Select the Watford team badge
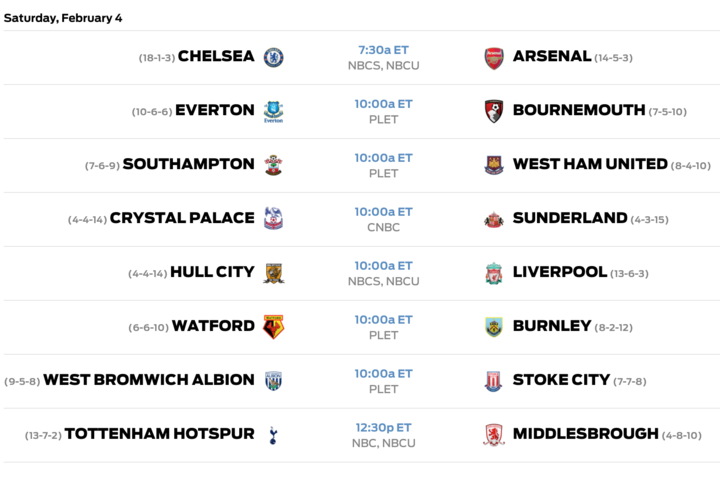 [x=273, y=327]
